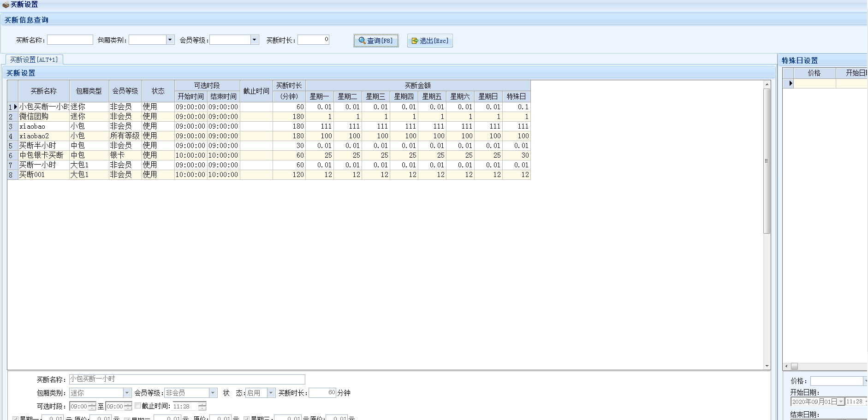Expand the 包厢类别 dropdown showing 迷你
868x420 pixels.
(x=127, y=393)
